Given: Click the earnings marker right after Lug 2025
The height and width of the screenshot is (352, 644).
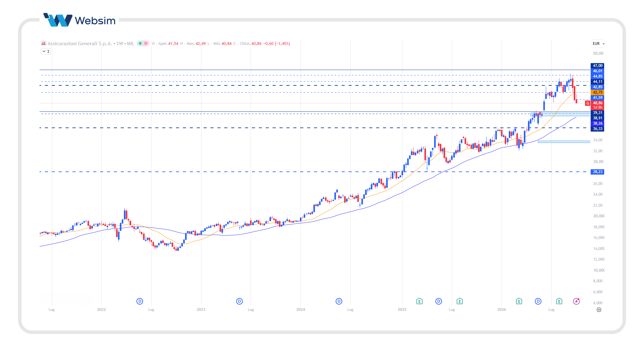Looking at the screenshot, I should 460,301.
